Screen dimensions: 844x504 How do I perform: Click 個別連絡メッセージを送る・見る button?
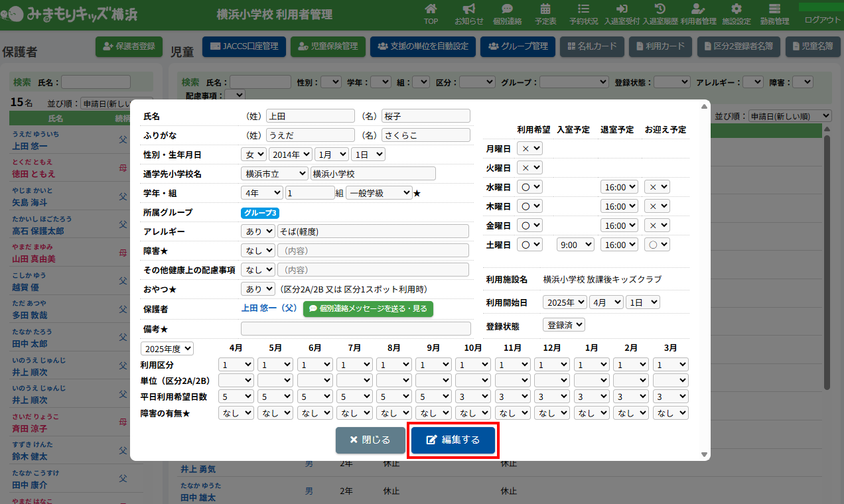368,309
